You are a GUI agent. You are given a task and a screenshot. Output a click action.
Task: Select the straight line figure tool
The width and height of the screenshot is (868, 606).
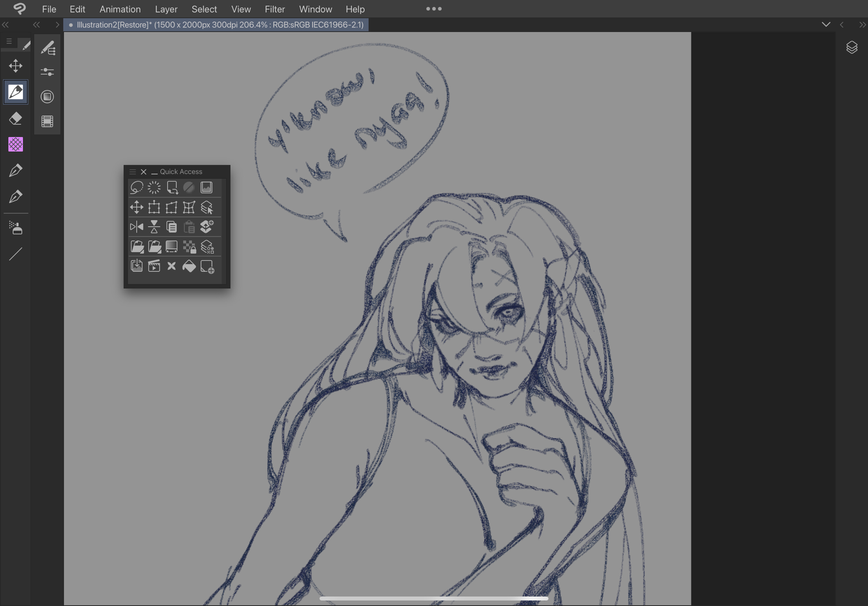click(x=16, y=254)
